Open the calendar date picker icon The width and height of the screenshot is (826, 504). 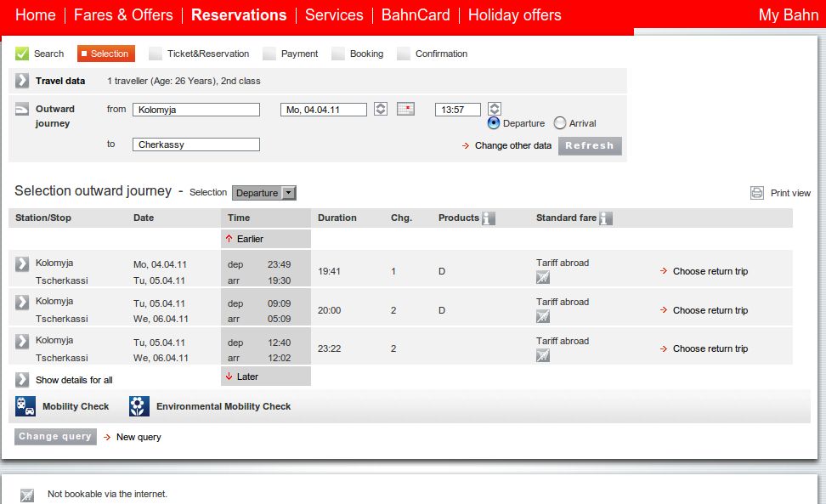[x=405, y=109]
